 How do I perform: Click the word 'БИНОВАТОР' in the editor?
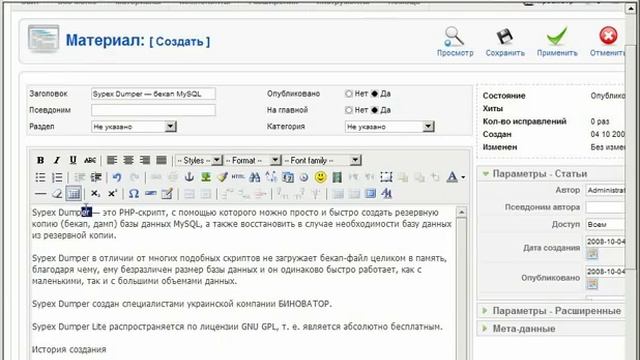tap(305, 304)
